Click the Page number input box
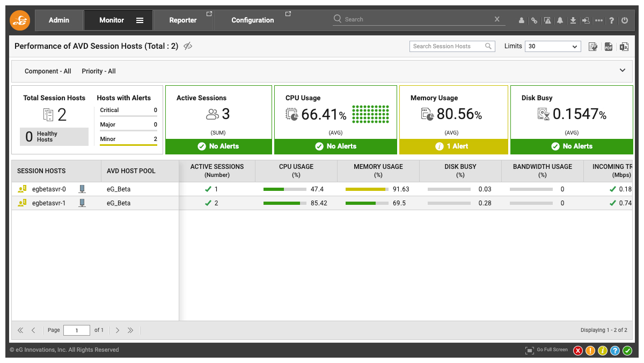 pos(77,330)
